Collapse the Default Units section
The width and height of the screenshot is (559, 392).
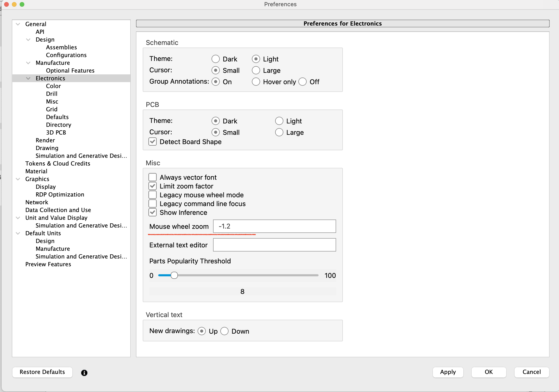tap(18, 233)
